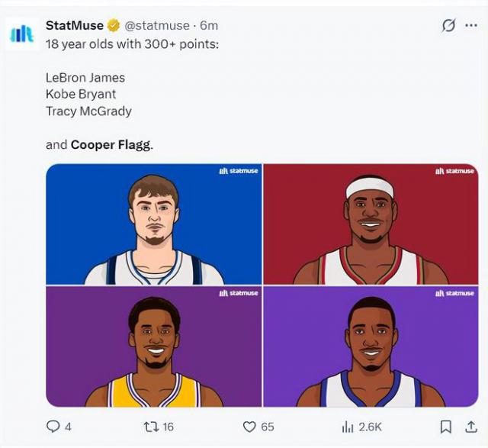Click the Grok circle-slash icon
488x448 pixels.
click(449, 25)
